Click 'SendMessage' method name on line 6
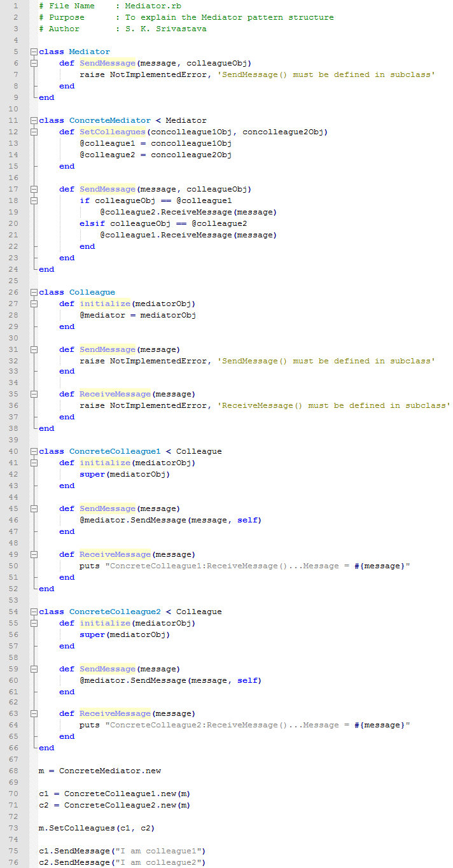This screenshot has width=453, height=868. click(108, 63)
